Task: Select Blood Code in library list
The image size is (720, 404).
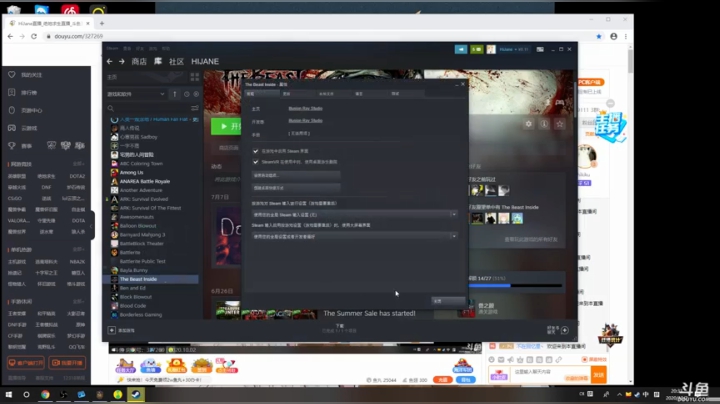Action: (x=133, y=306)
